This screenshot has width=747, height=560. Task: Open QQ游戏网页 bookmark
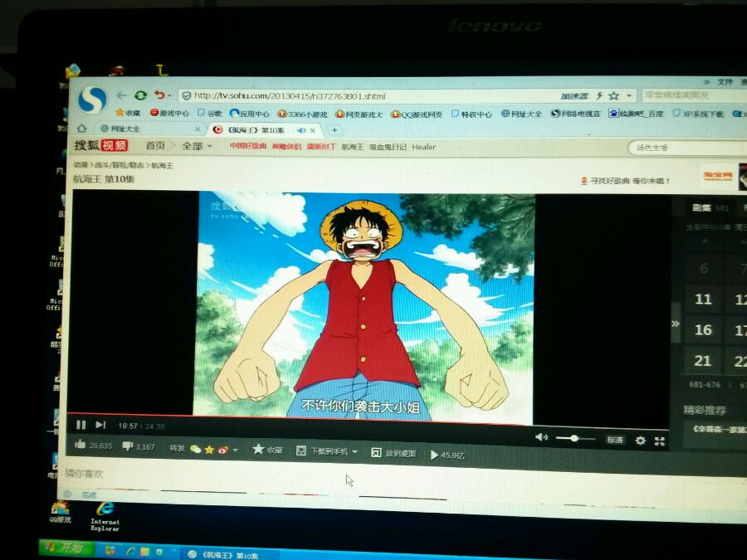(417, 114)
